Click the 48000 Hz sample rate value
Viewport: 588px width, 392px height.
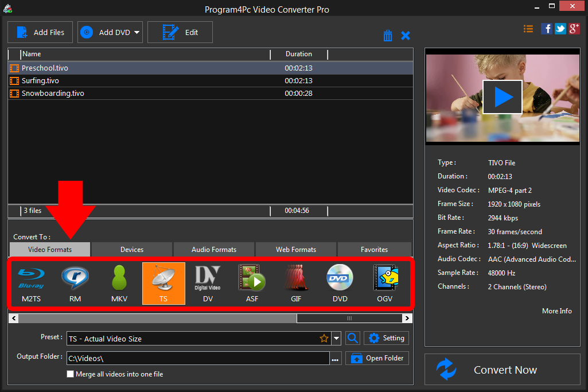point(502,273)
